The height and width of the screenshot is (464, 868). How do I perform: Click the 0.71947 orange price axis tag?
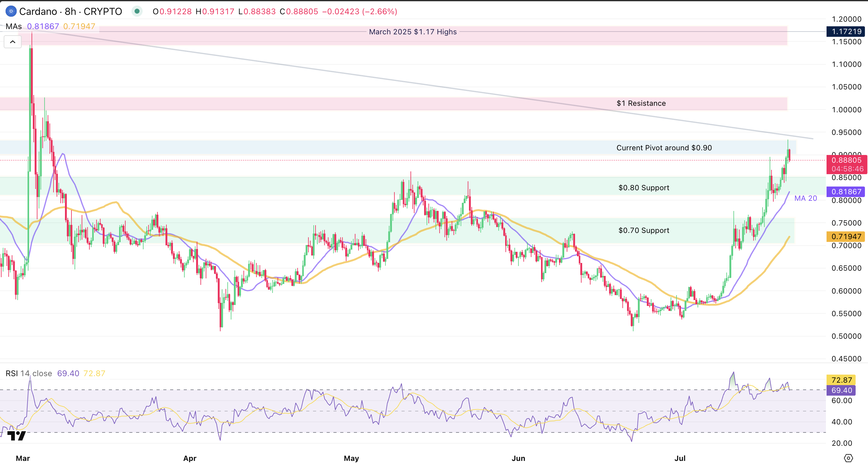pos(845,237)
